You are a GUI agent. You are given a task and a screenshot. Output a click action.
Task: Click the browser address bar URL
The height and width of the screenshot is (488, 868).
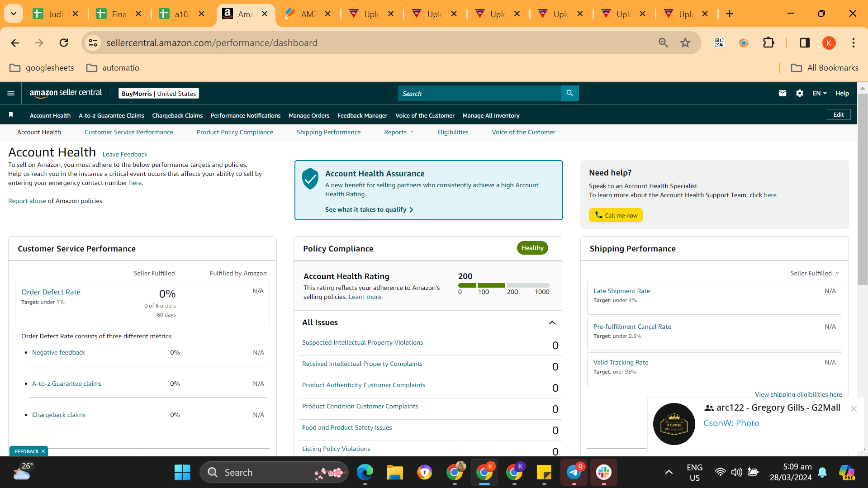tap(212, 43)
